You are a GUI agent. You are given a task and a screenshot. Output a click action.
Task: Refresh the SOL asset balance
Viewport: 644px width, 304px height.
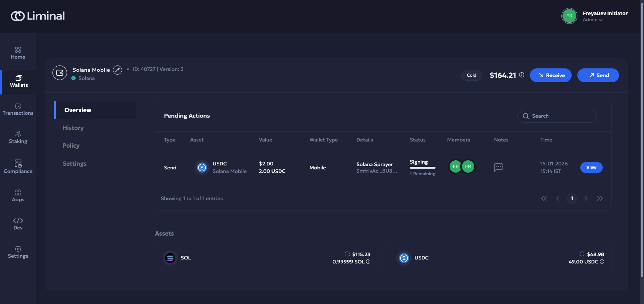[x=347, y=254]
